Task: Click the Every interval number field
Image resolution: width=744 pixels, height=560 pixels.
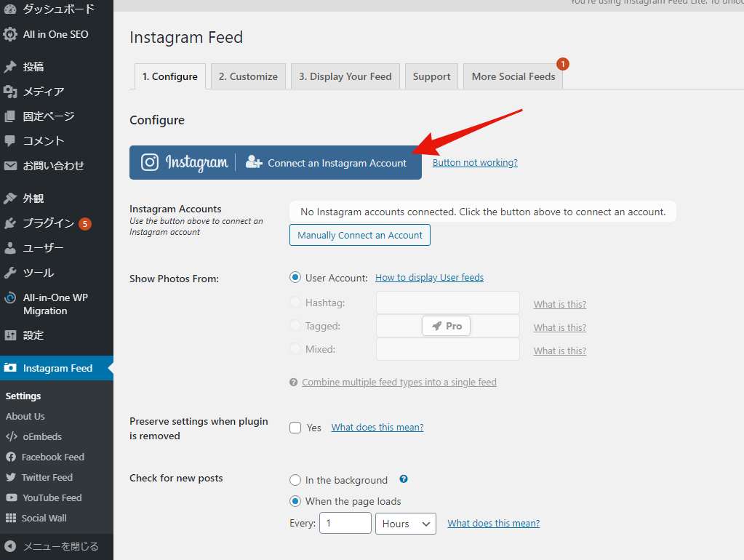Action: pos(345,523)
